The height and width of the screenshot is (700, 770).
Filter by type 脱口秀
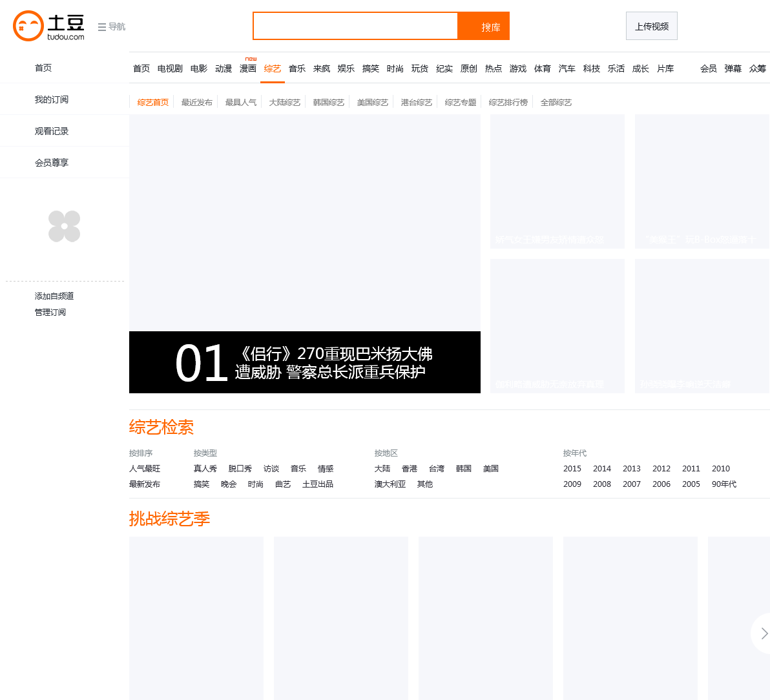pos(240,469)
